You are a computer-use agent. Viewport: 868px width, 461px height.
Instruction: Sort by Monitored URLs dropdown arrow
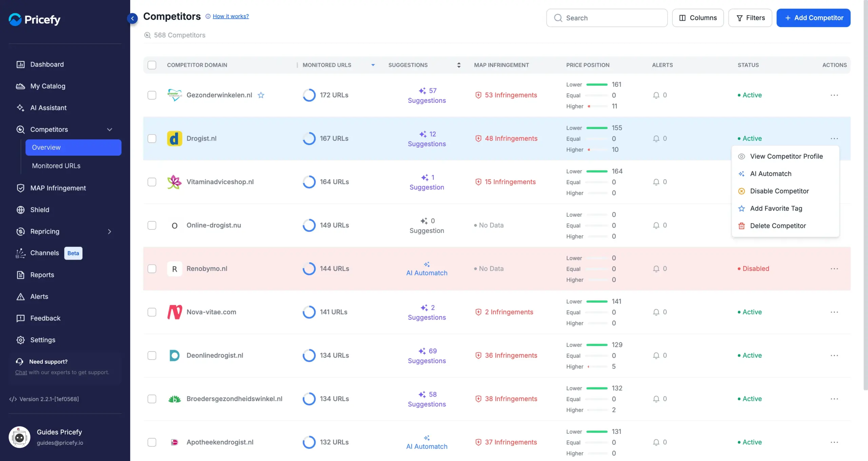(x=373, y=65)
